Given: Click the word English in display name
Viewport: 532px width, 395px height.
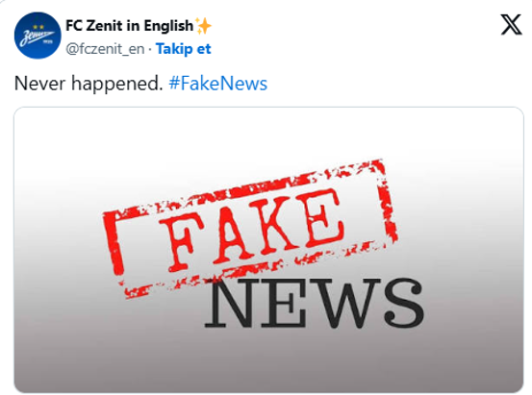Looking at the screenshot, I should 168,26.
